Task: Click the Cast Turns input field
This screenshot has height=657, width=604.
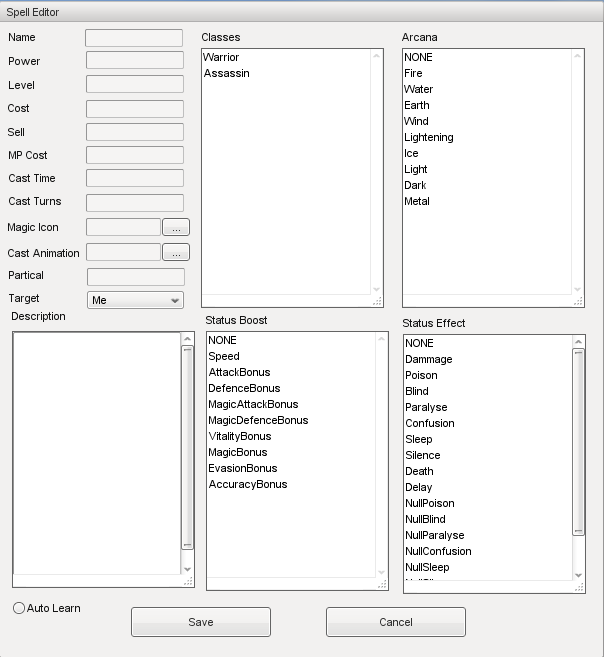Action: tap(135, 203)
